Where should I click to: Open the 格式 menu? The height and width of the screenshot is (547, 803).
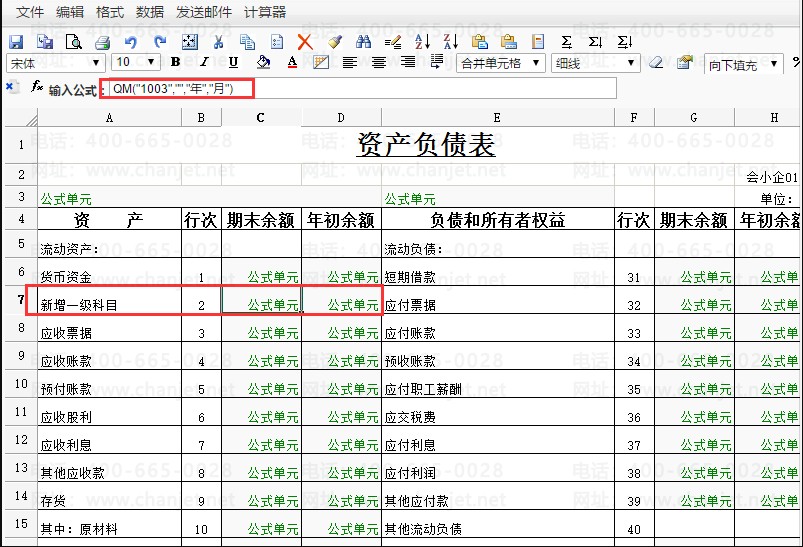110,12
